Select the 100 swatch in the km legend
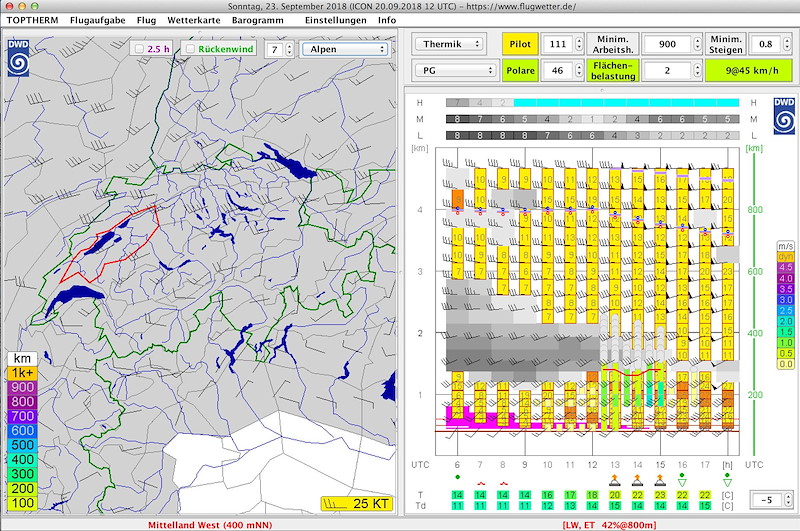This screenshot has height=531, width=800. click(22, 503)
